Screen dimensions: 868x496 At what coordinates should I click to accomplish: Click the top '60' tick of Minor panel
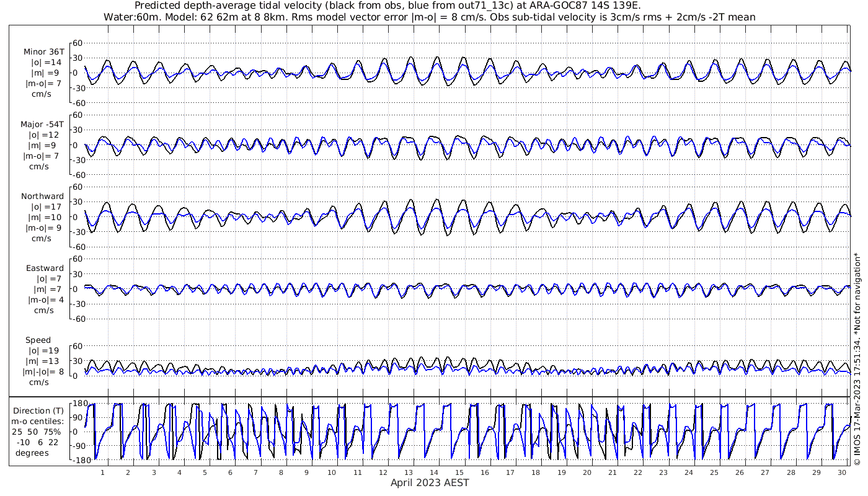78,43
